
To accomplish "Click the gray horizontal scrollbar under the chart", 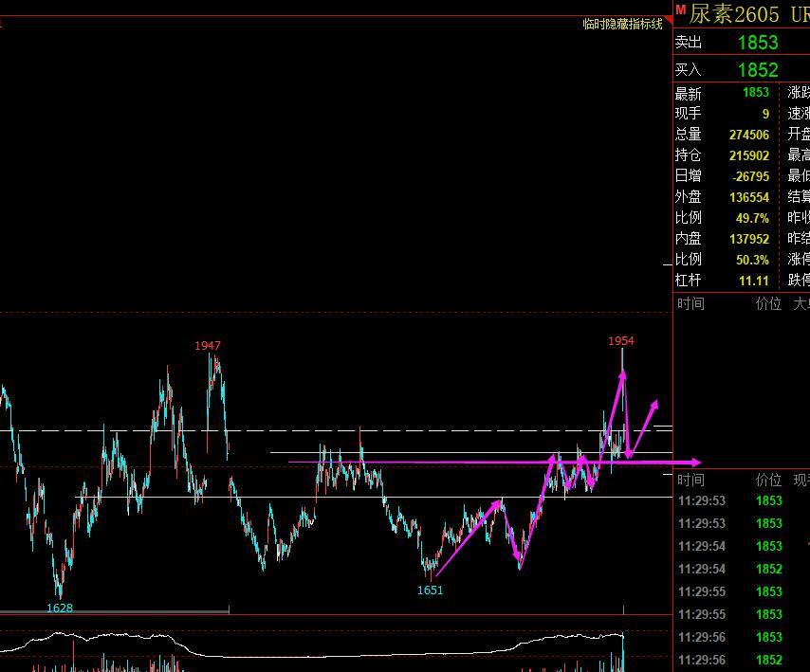I will [114, 612].
